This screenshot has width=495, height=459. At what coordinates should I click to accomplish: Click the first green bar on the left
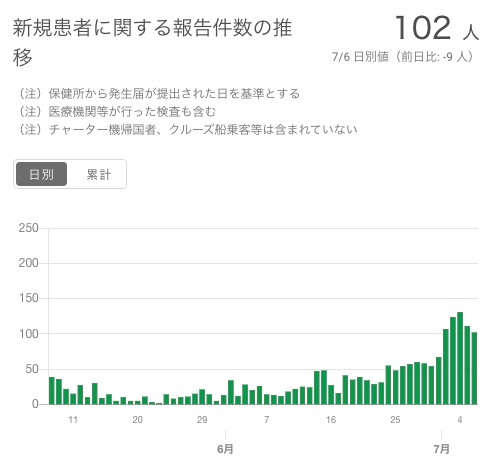coord(52,391)
